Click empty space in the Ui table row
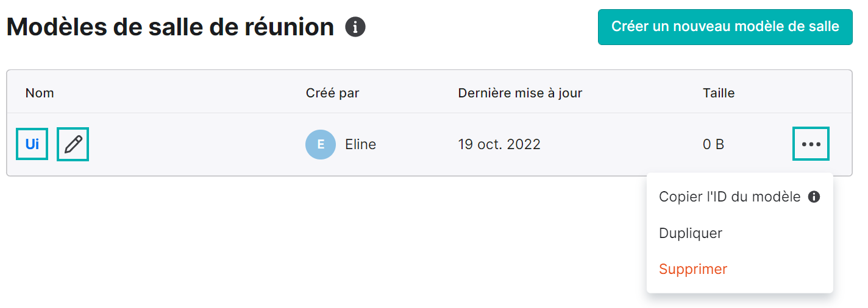The height and width of the screenshot is (308, 868). (195, 144)
